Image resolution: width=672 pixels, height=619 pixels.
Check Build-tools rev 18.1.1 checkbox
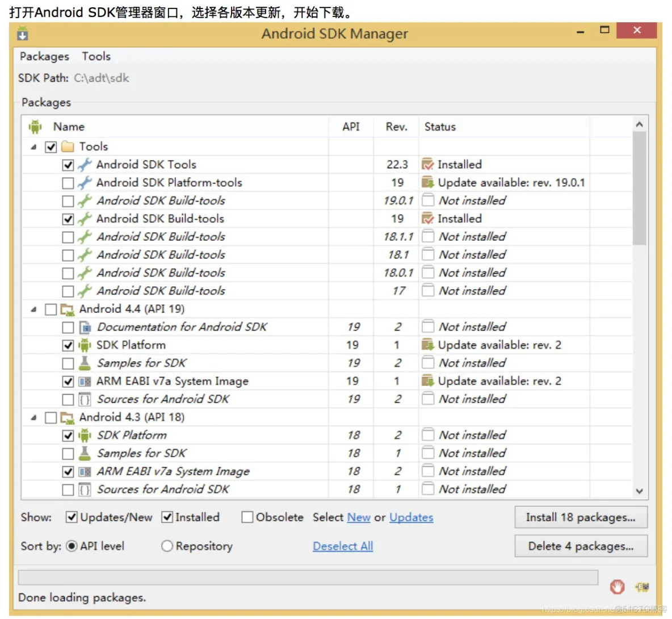[x=68, y=237]
